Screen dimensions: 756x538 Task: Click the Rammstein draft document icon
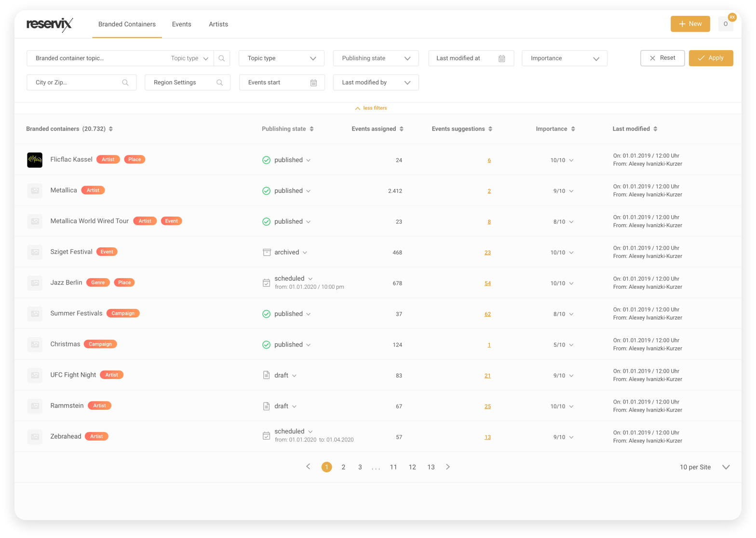pyautogui.click(x=266, y=406)
